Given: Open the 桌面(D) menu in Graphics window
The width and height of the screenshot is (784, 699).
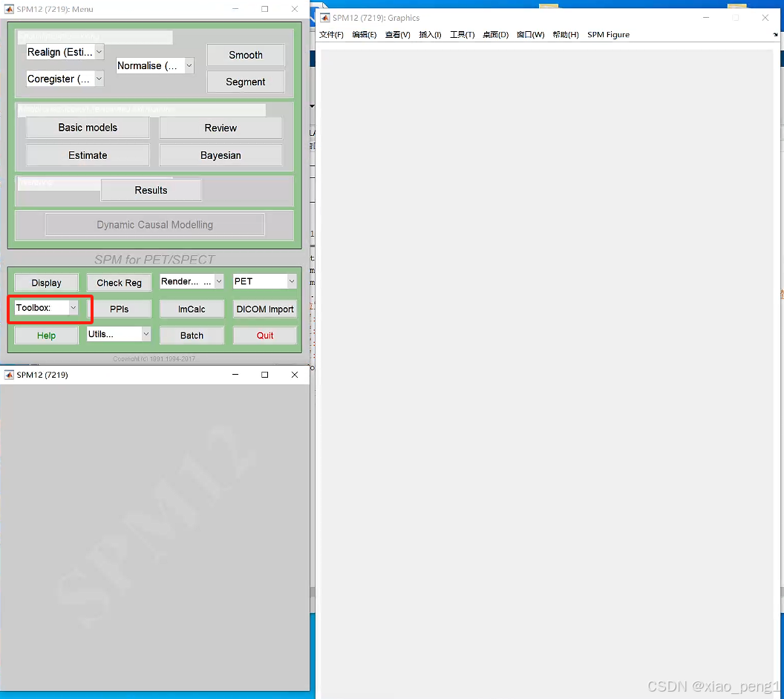Looking at the screenshot, I should (495, 34).
